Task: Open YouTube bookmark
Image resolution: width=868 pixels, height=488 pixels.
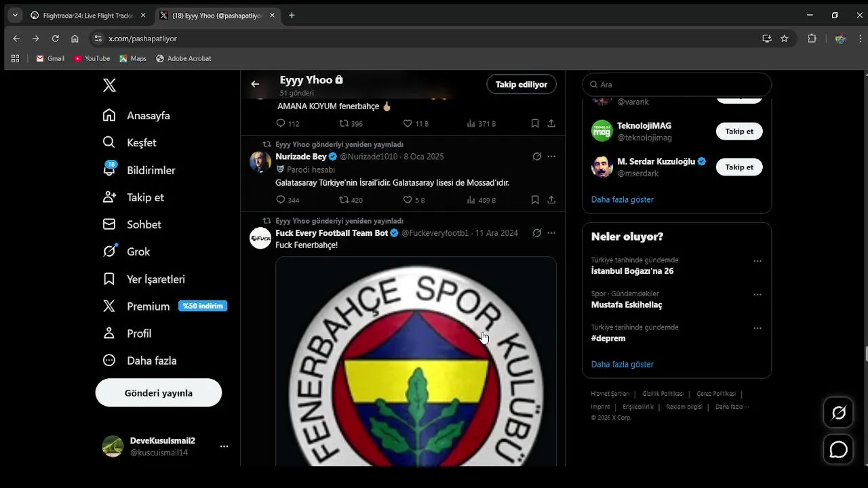Action: coord(92,59)
